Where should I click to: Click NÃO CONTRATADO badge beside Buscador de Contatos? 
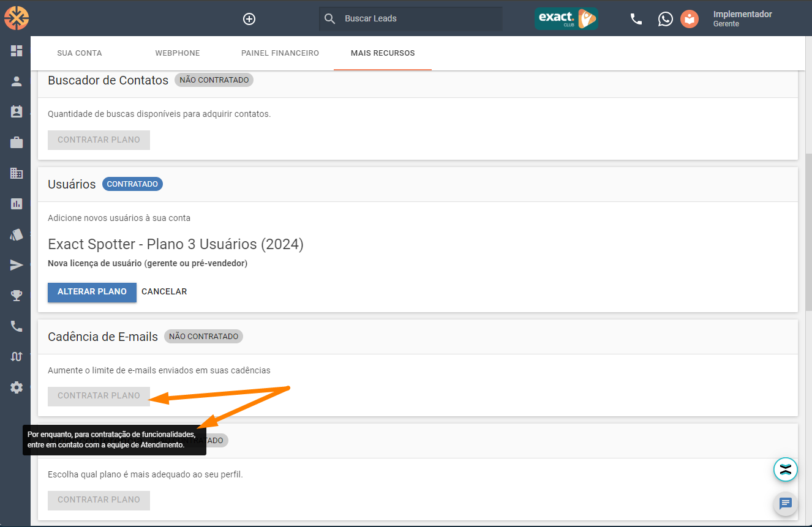coord(214,80)
